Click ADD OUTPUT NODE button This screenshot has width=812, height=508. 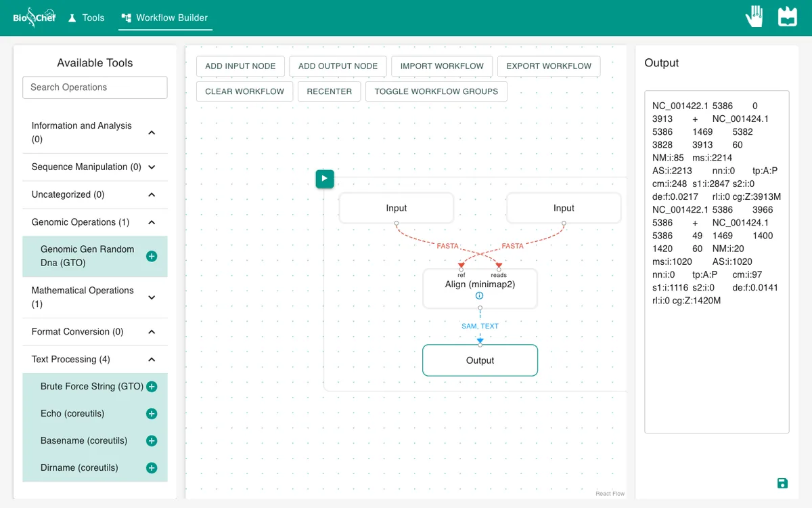pyautogui.click(x=338, y=66)
